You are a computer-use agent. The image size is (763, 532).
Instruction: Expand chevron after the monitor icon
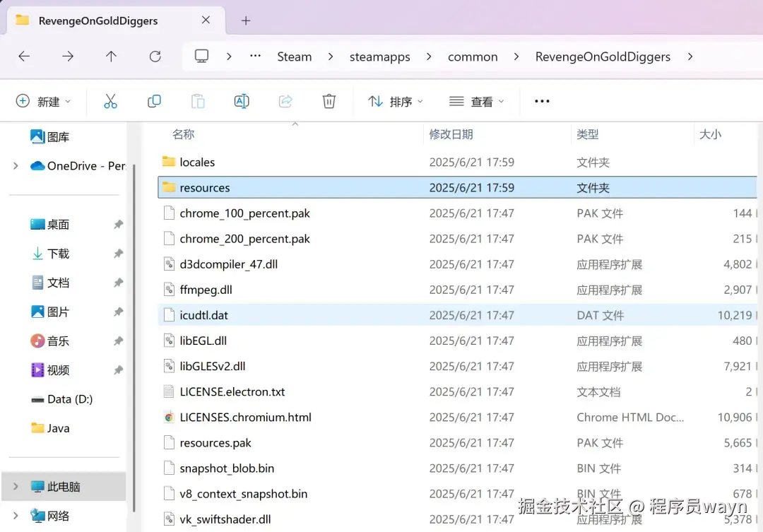(229, 57)
